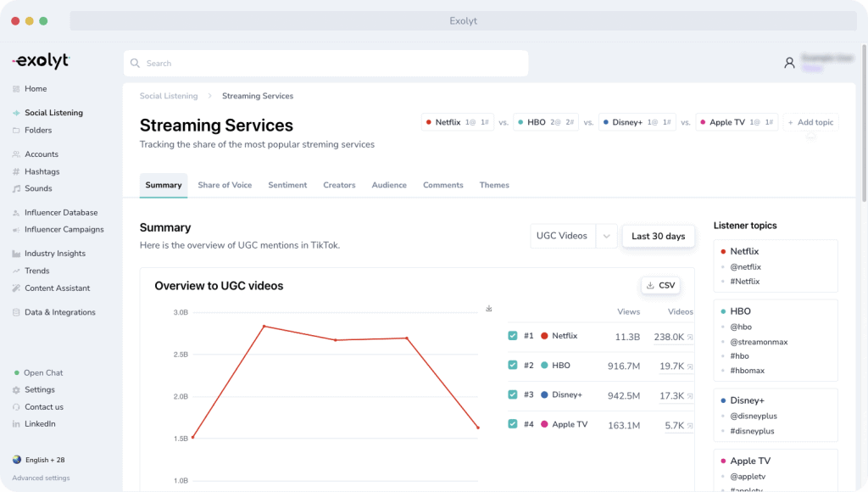Image resolution: width=868 pixels, height=492 pixels.
Task: Click the Social Listening sparkle icon
Action: click(16, 113)
